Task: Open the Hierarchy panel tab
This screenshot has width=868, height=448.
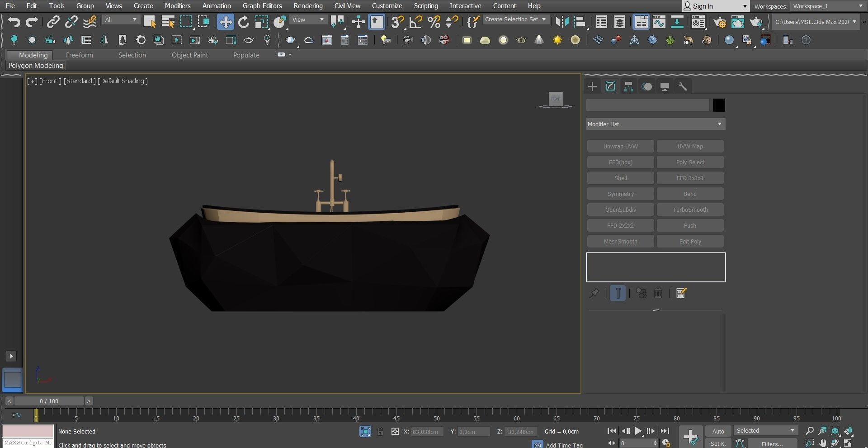Action: 628,86
